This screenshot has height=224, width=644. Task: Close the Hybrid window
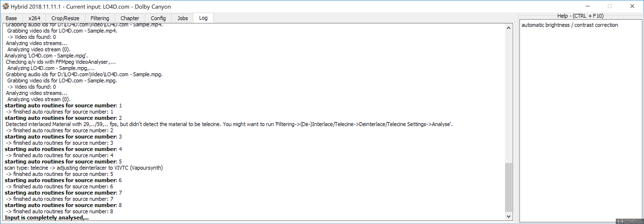(632, 6)
